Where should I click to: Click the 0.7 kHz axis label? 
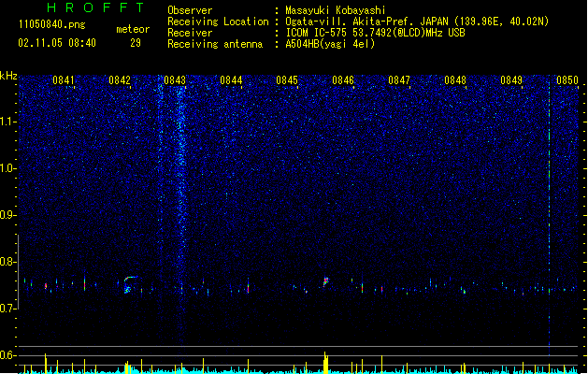point(8,309)
